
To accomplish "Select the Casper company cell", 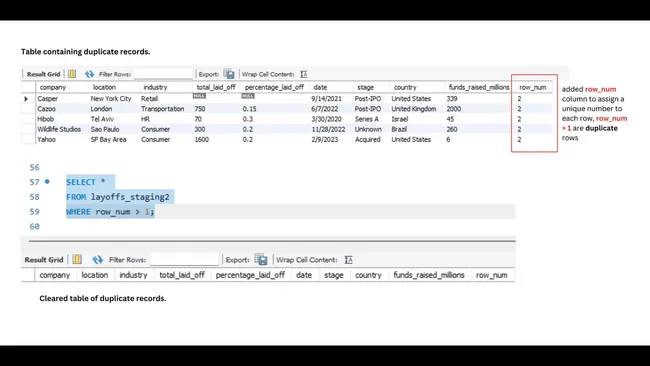I will click(48, 99).
